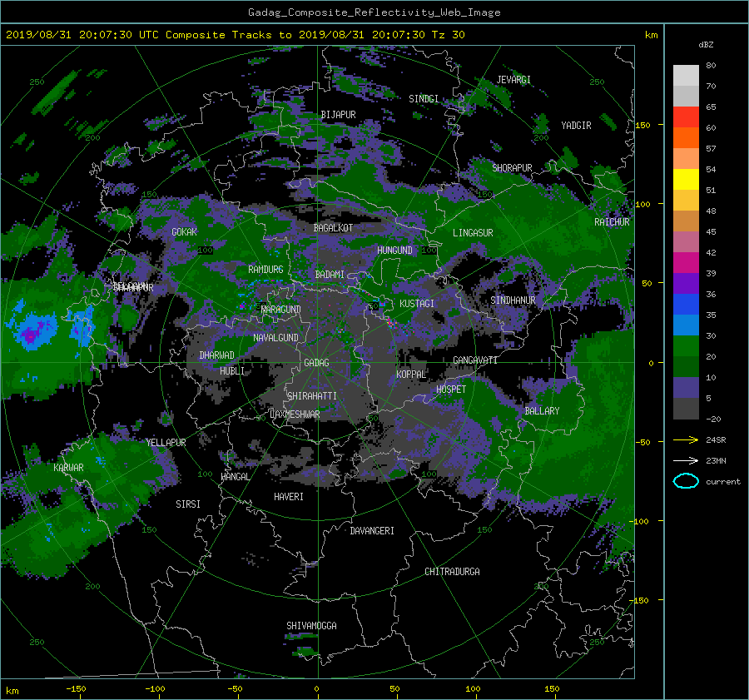Click the pink echo cluster near Kustagi
The image size is (749, 700).
pos(392,322)
